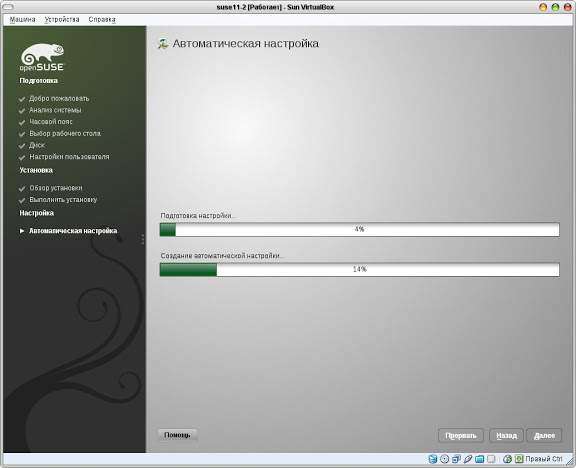This screenshot has height=468, width=576.
Task: Open the Справка menu
Action: pos(102,19)
